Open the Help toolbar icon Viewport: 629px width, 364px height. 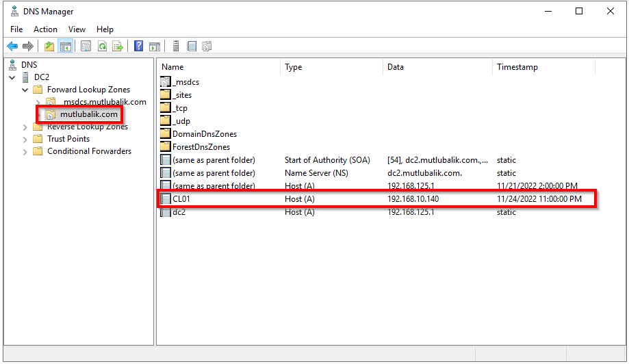138,47
